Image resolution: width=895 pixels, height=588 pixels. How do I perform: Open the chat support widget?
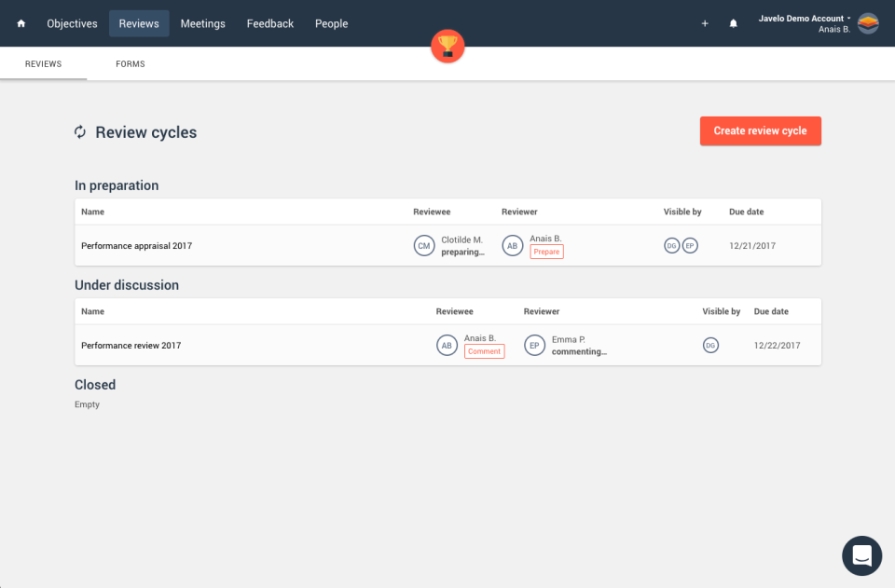[x=861, y=555]
